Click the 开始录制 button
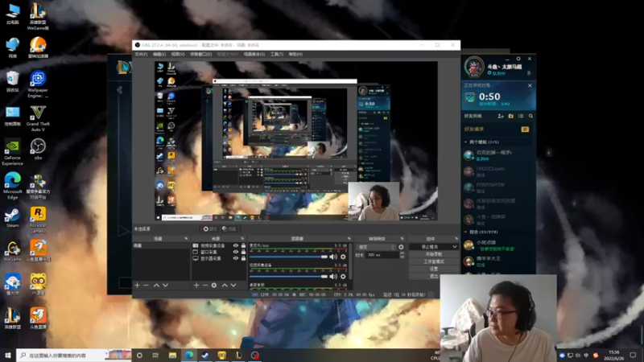The height and width of the screenshot is (362, 644). 434,254
